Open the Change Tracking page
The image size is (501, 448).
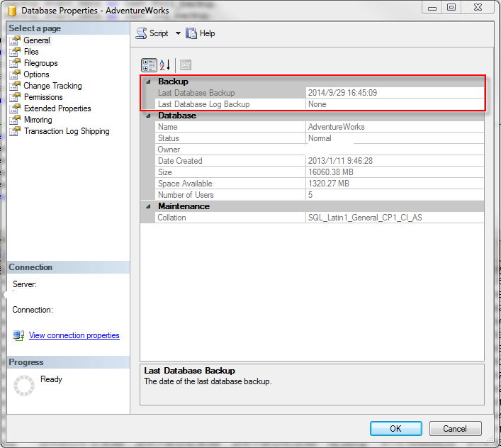pyautogui.click(x=52, y=86)
